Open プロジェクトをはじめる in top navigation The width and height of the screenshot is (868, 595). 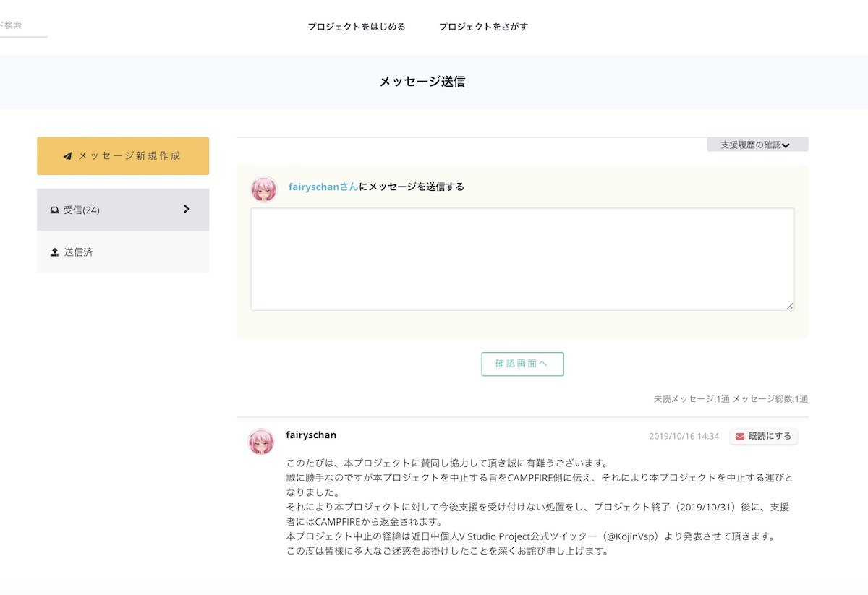(357, 27)
